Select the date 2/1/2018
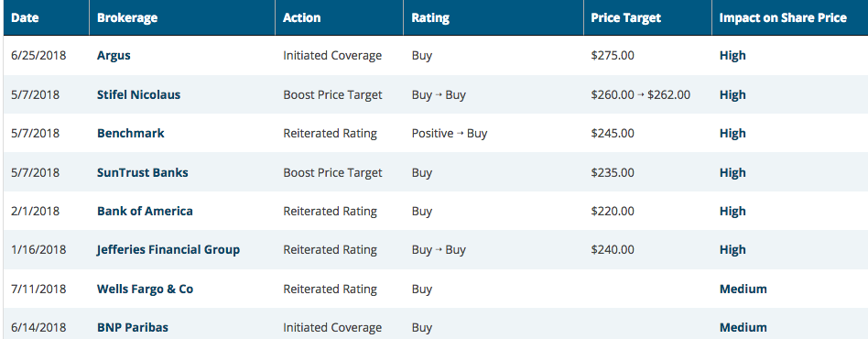Viewport: 868px width, 339px height. [x=35, y=211]
